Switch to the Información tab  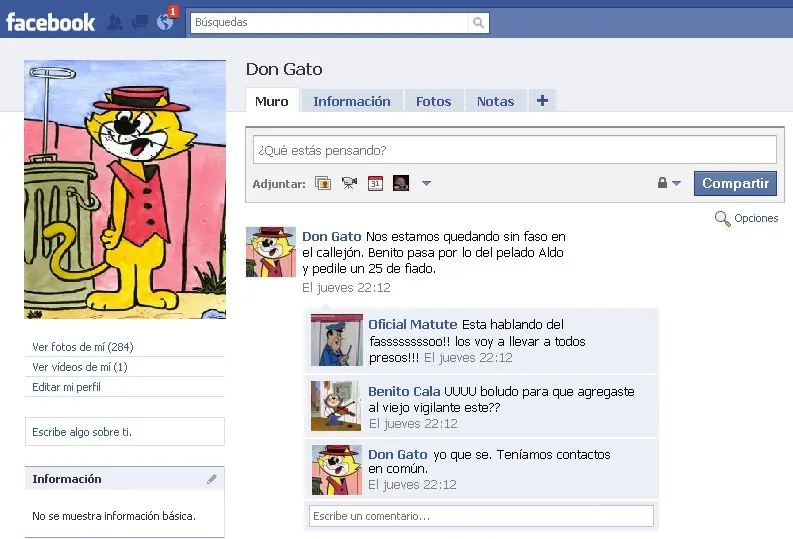pos(351,101)
